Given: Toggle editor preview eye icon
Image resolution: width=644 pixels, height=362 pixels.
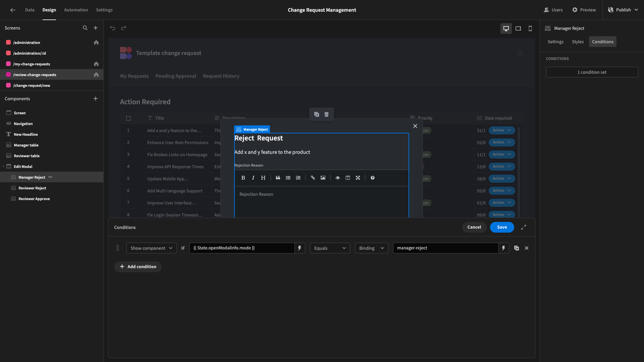Looking at the screenshot, I should [338, 178].
